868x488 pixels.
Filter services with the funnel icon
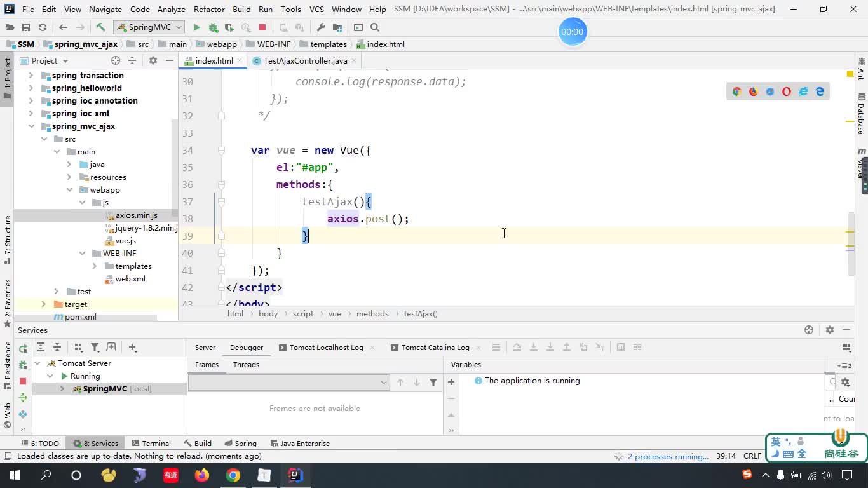point(95,347)
